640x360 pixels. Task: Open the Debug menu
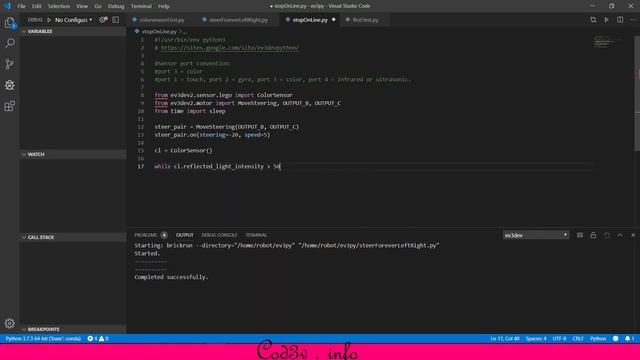click(x=116, y=6)
